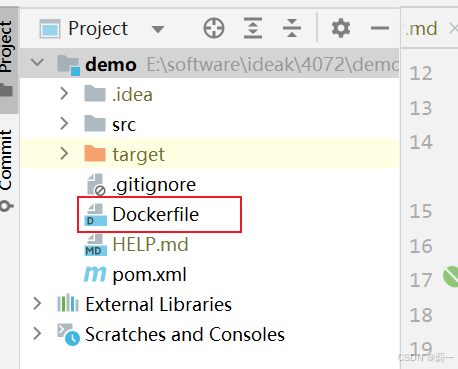Expand the target folder
This screenshot has width=458, height=369.
coord(64,154)
